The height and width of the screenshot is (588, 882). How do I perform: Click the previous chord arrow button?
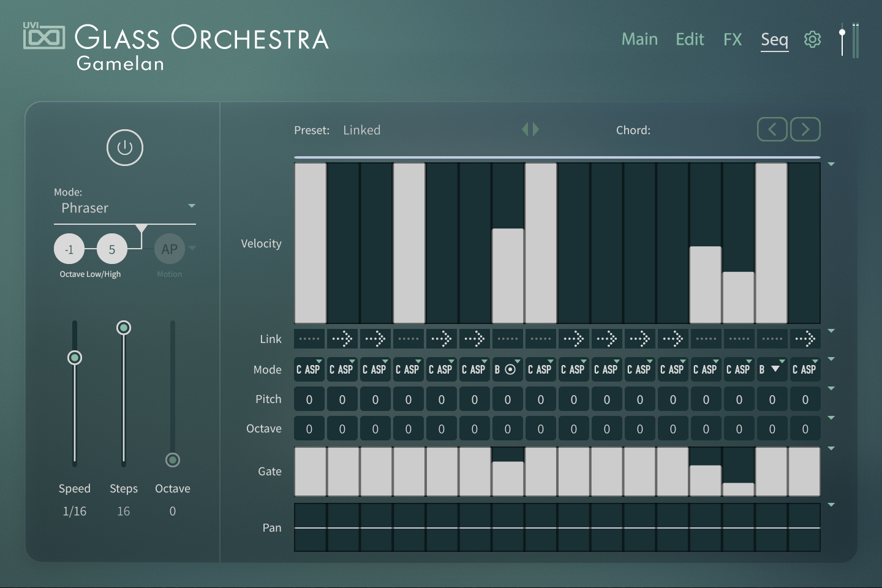[772, 129]
